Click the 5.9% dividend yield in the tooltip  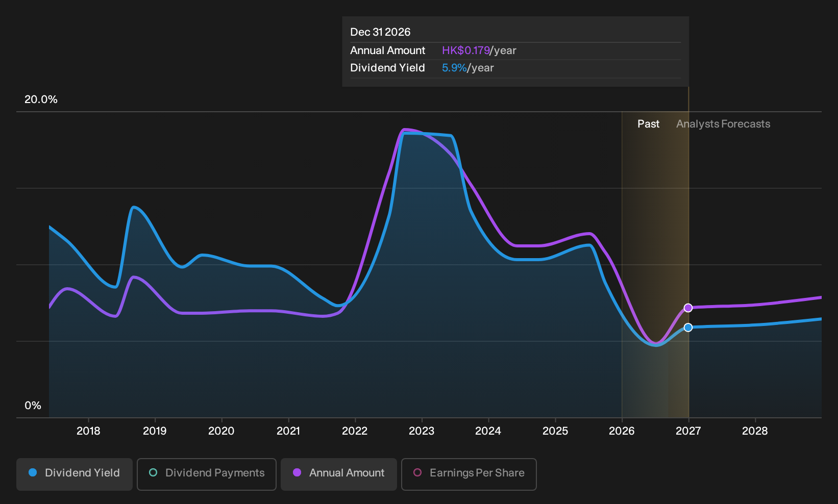454,68
